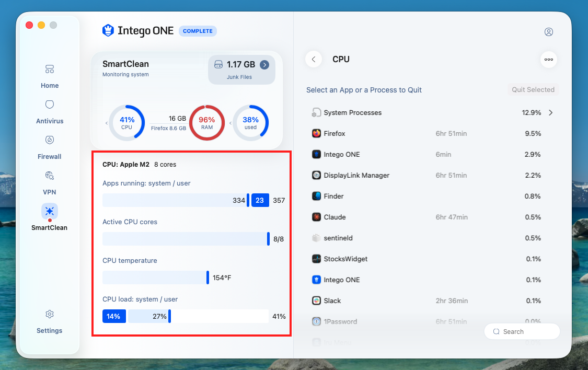Select the Claude row name
The image size is (588, 370).
[x=335, y=217]
